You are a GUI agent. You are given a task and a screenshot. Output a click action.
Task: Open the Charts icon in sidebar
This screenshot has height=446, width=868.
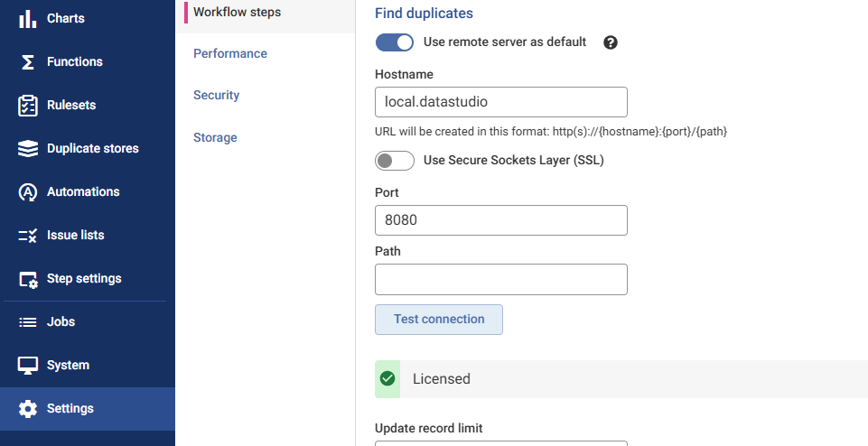(x=28, y=18)
